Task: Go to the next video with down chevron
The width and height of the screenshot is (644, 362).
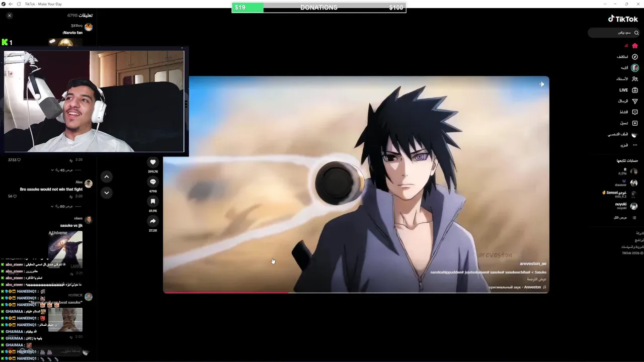Action: tap(106, 192)
